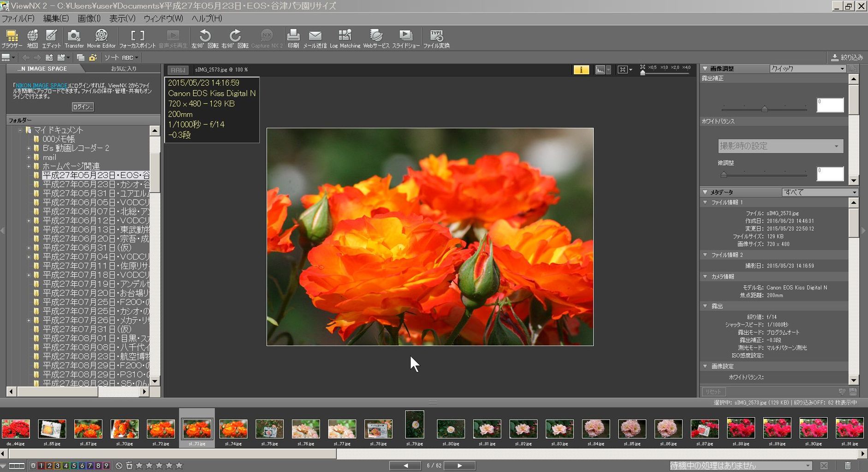868x472 pixels.
Task: Collapse the マイドキュメント tree node
Action: click(20, 130)
